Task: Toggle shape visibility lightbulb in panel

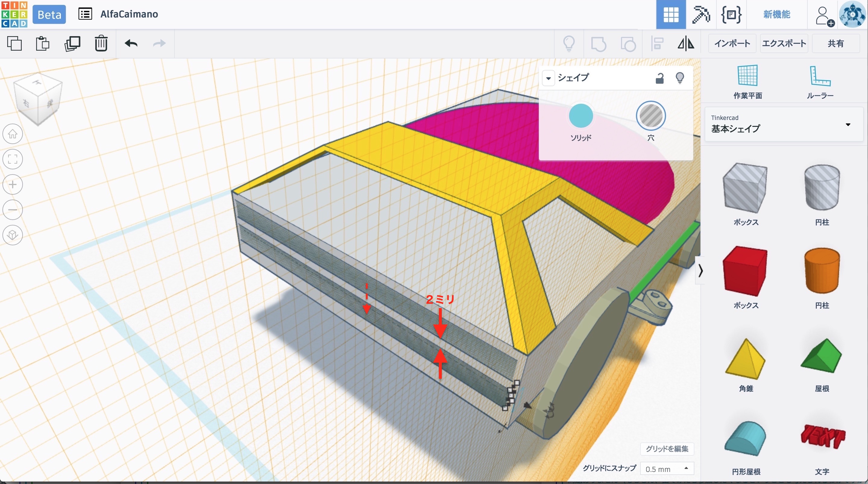Action: tap(680, 78)
